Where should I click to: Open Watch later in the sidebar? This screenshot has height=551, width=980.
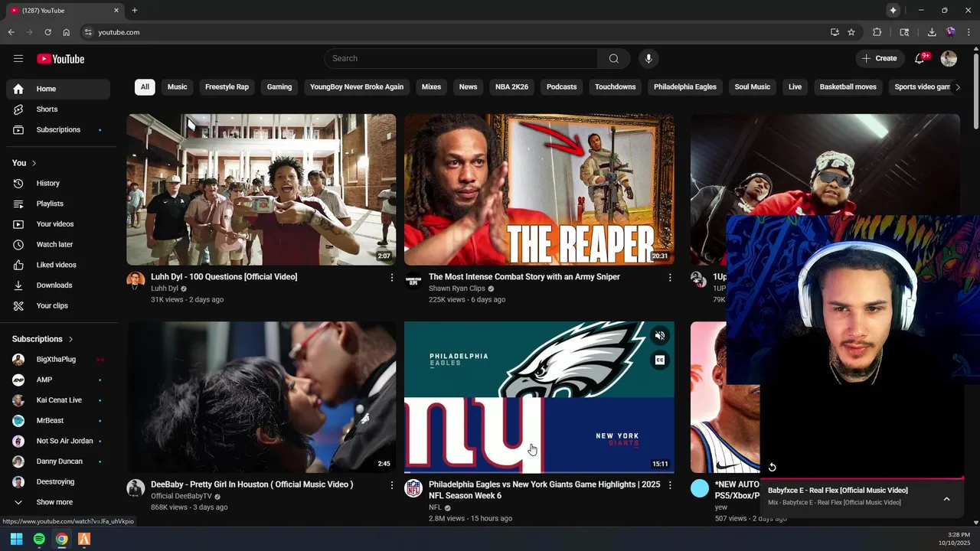(58, 244)
